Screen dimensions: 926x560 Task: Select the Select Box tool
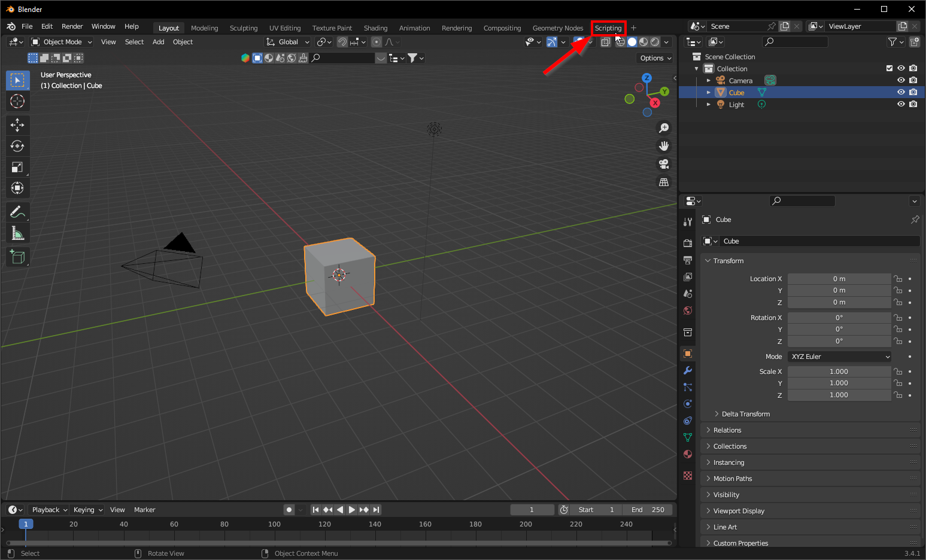pos(17,80)
